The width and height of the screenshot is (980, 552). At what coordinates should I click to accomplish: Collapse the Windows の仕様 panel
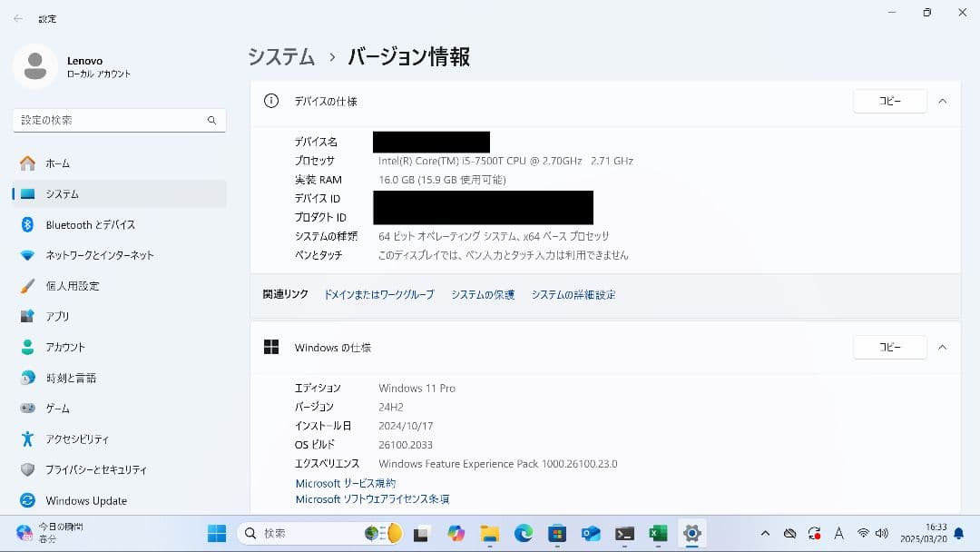click(942, 347)
